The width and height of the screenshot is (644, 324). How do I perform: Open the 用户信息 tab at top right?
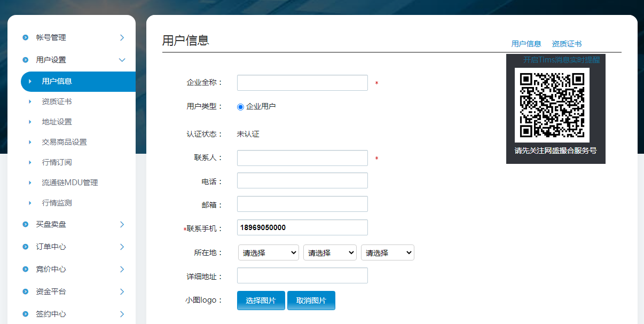pyautogui.click(x=526, y=44)
